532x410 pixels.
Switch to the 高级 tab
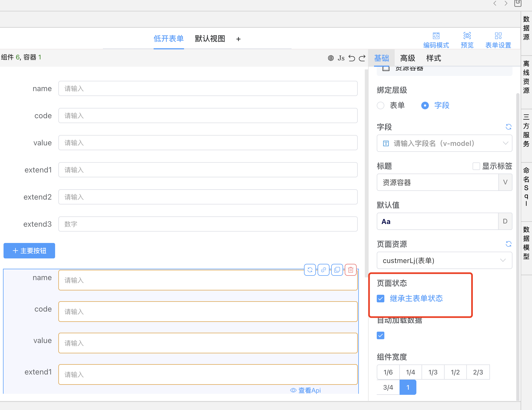coord(407,58)
